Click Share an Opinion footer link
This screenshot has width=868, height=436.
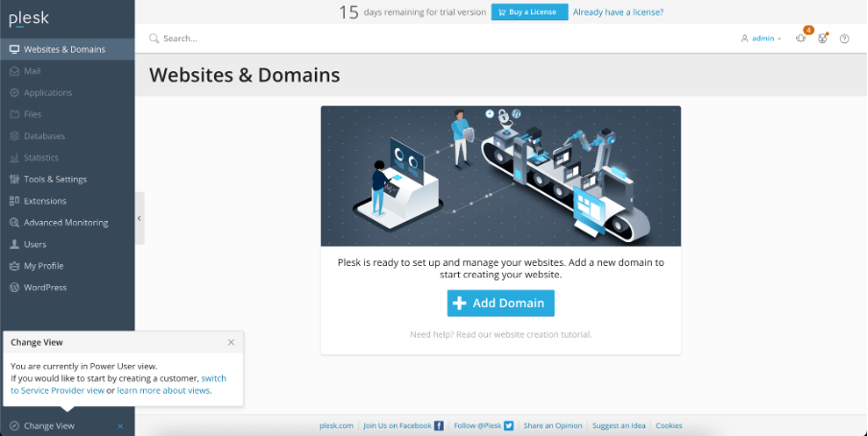(552, 425)
